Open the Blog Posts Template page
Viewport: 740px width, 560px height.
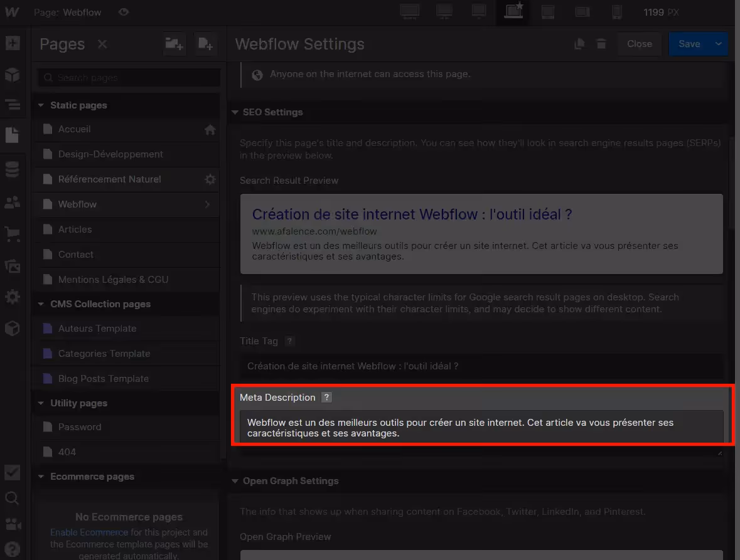127,379
